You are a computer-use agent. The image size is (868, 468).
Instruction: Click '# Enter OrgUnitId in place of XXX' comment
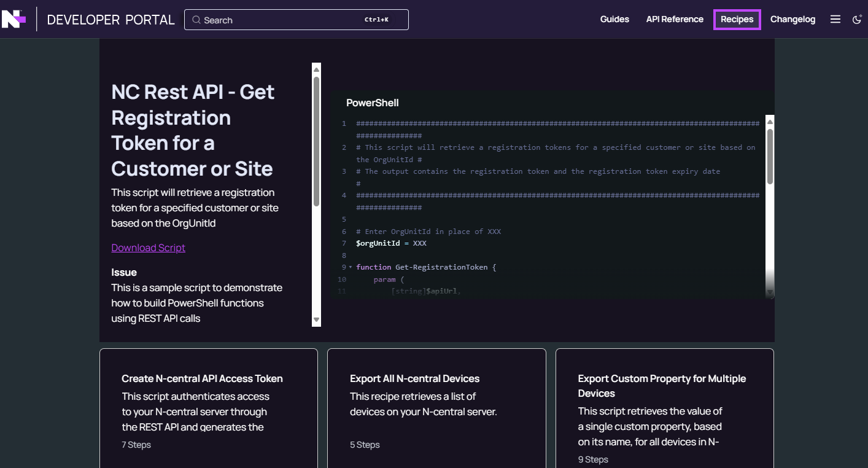coord(428,232)
